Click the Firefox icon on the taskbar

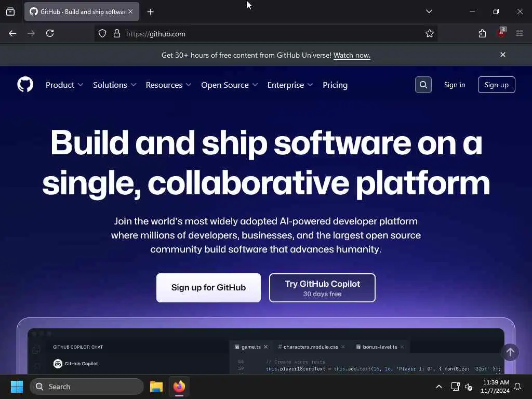click(179, 387)
